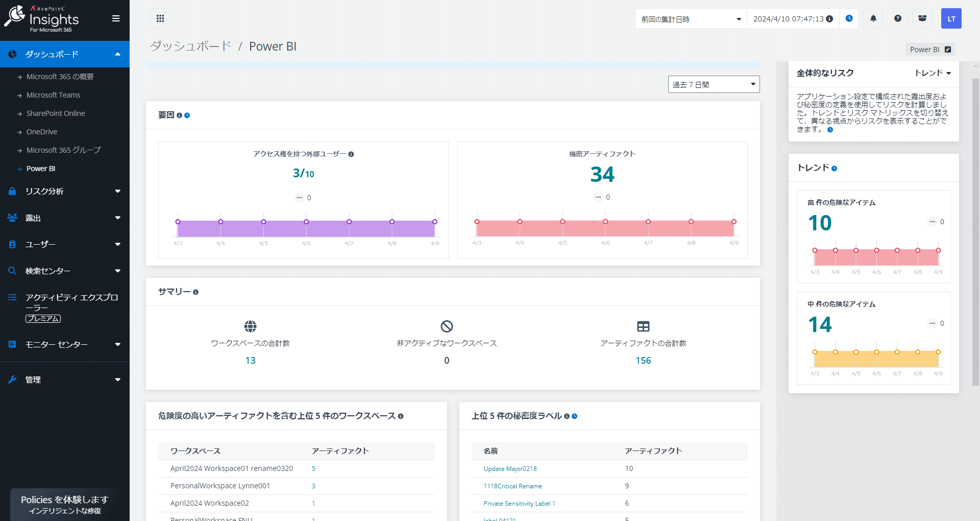The width and height of the screenshot is (980, 521).
Task: Click Policies を体験します banner
Action: (x=65, y=504)
